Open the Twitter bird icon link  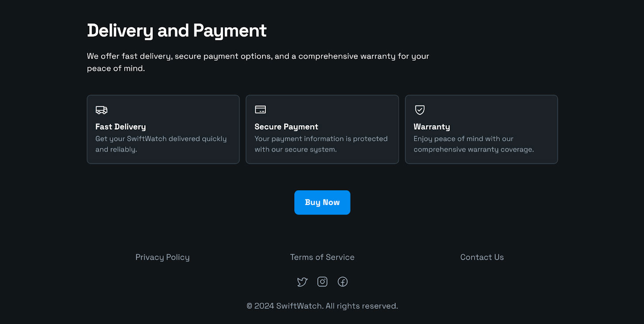pos(302,282)
